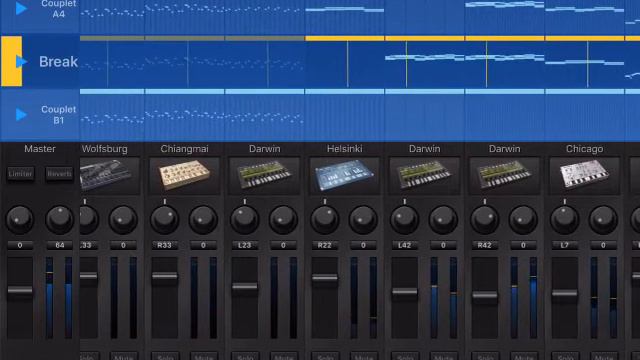Viewport: 640px width, 360px height.
Task: Toggle the Master Reverb
Action: [59, 174]
